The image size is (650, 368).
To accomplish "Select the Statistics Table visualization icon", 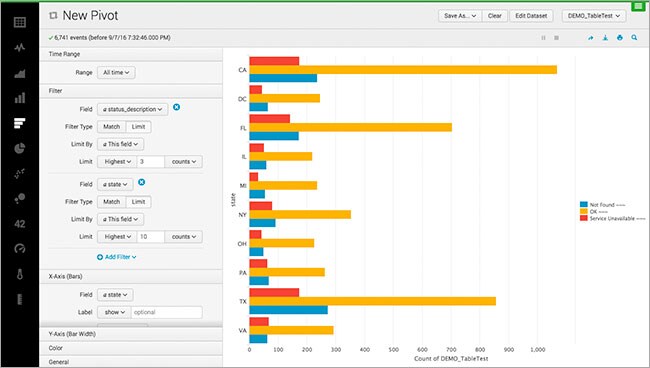I will tap(19, 22).
